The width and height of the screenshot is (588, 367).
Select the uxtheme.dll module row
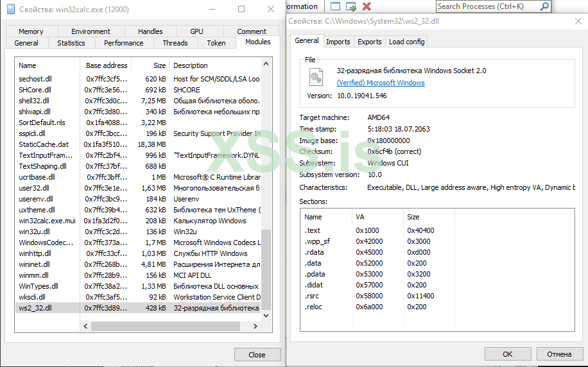(139, 210)
